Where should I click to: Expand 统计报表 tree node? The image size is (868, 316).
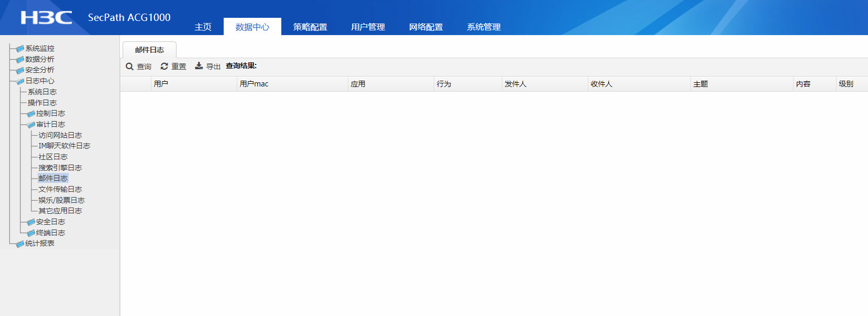[40, 243]
